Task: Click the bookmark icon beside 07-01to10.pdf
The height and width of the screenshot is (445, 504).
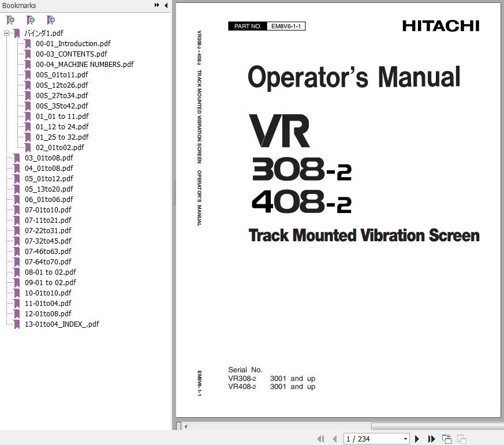Action: (x=17, y=210)
